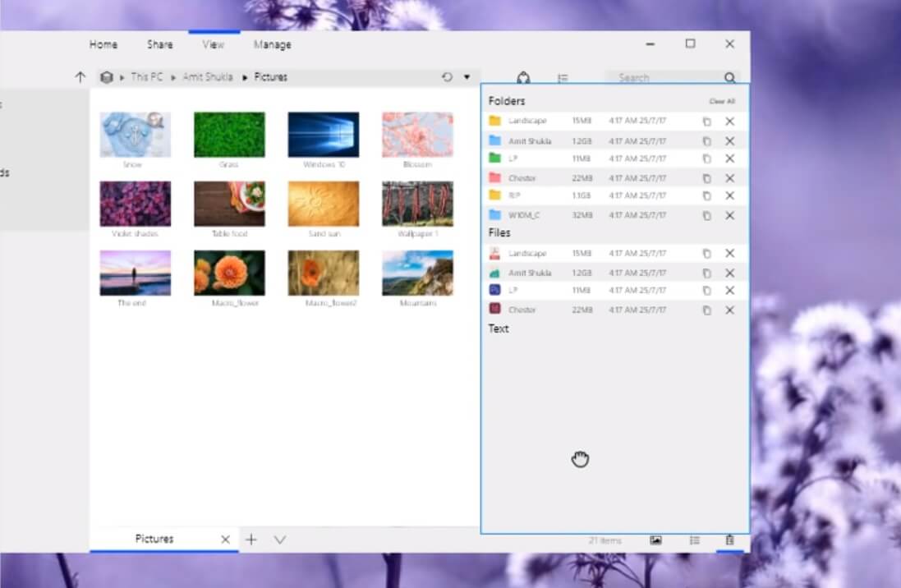Image resolution: width=901 pixels, height=588 pixels.
Task: Select the Wallpaper 1 thumbnail
Action: tap(418, 204)
